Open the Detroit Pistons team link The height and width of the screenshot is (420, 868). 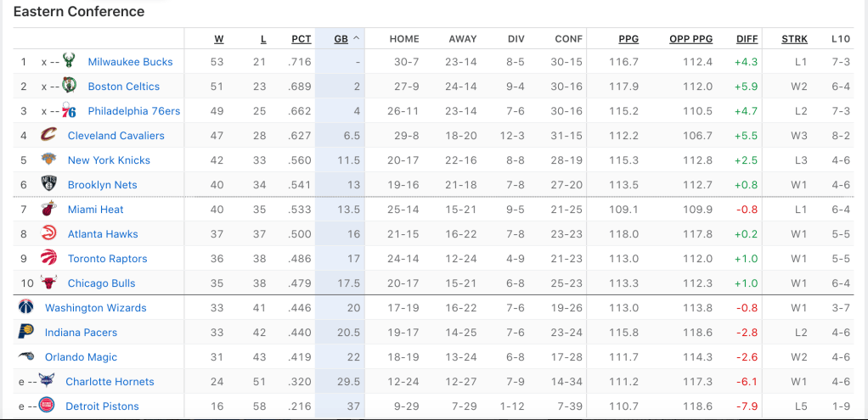coord(102,406)
